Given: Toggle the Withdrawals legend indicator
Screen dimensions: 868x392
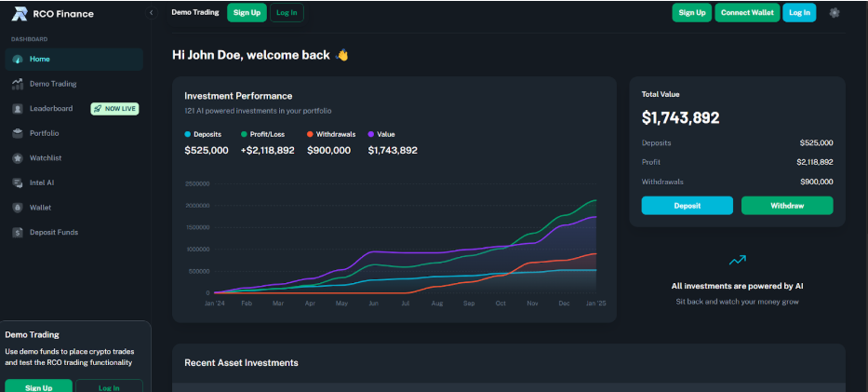Looking at the screenshot, I should [311, 135].
